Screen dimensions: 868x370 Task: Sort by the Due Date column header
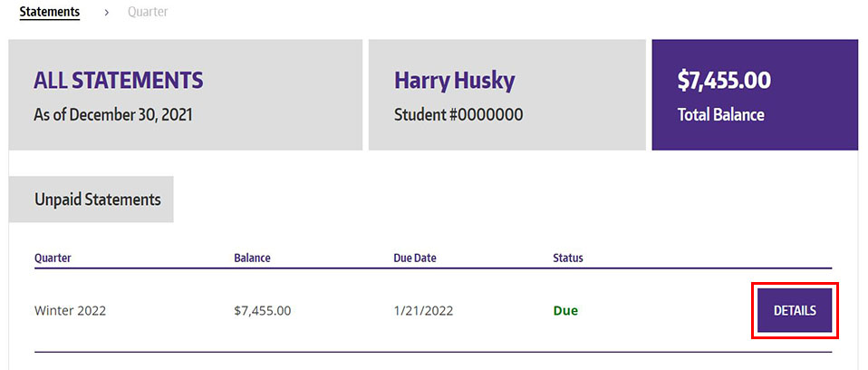pyautogui.click(x=415, y=258)
